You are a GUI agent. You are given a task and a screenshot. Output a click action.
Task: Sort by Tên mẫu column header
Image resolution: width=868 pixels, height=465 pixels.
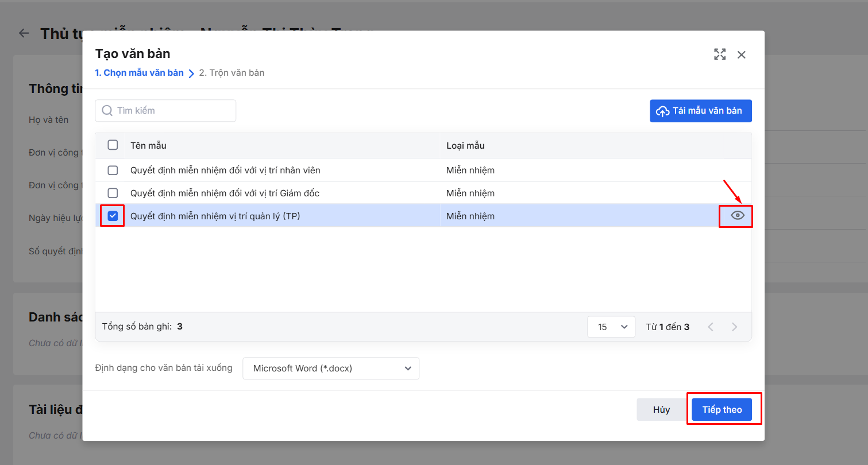[x=149, y=146]
